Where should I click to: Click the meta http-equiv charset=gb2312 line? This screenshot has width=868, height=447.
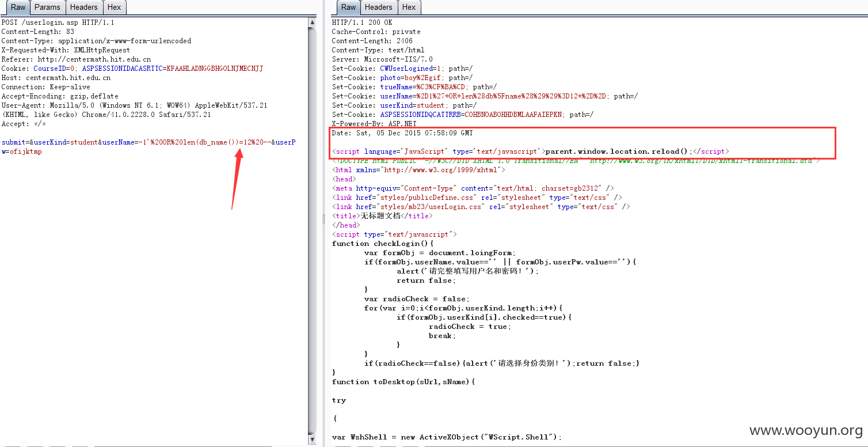(473, 188)
